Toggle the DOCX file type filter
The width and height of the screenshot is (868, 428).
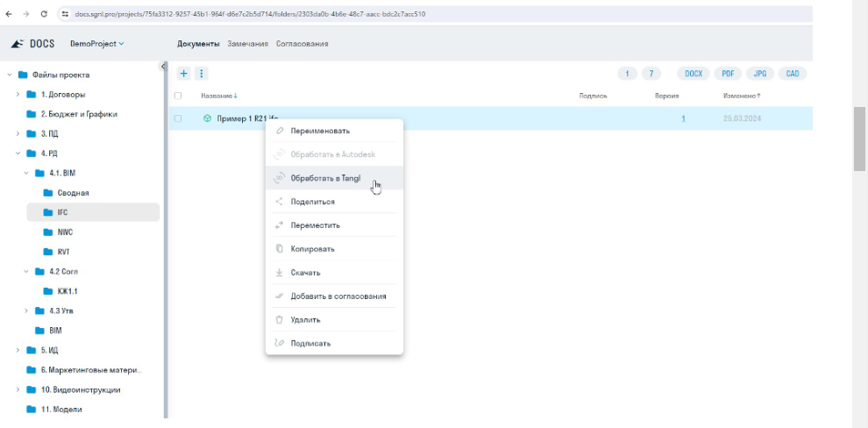coord(694,74)
